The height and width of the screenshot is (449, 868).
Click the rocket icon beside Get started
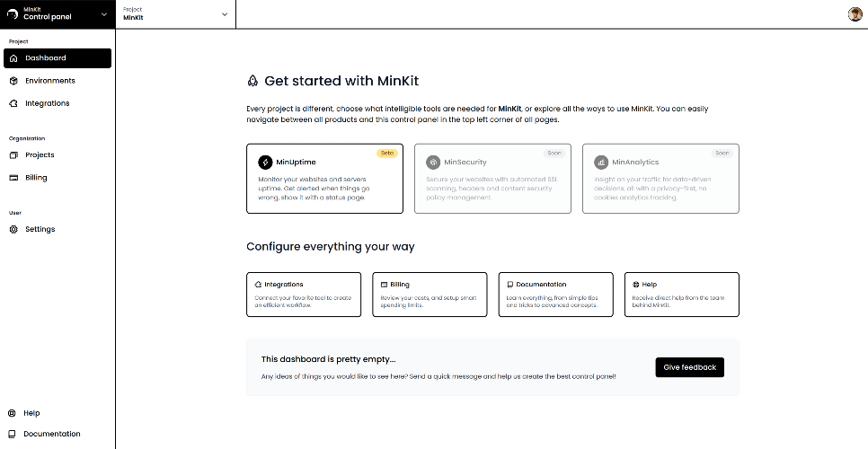[x=252, y=81]
